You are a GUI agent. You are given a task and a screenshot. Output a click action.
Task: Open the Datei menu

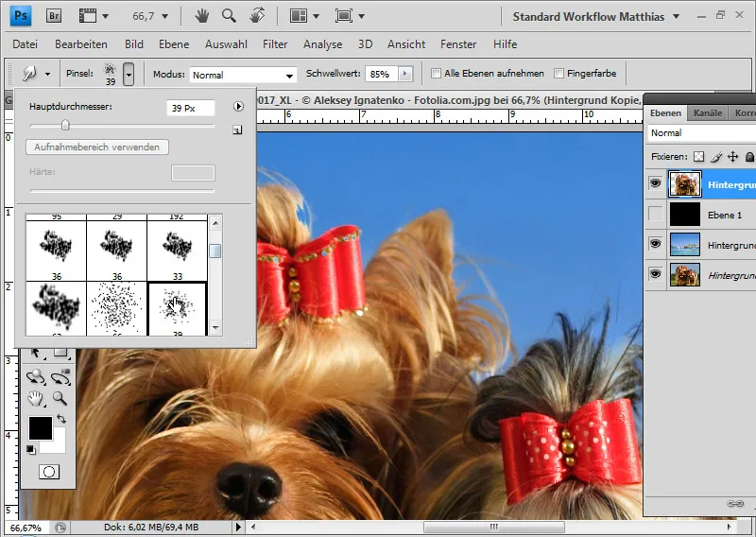[26, 44]
